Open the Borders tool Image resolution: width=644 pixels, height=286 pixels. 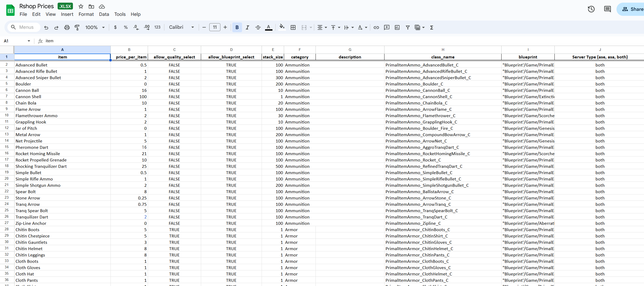pyautogui.click(x=293, y=27)
